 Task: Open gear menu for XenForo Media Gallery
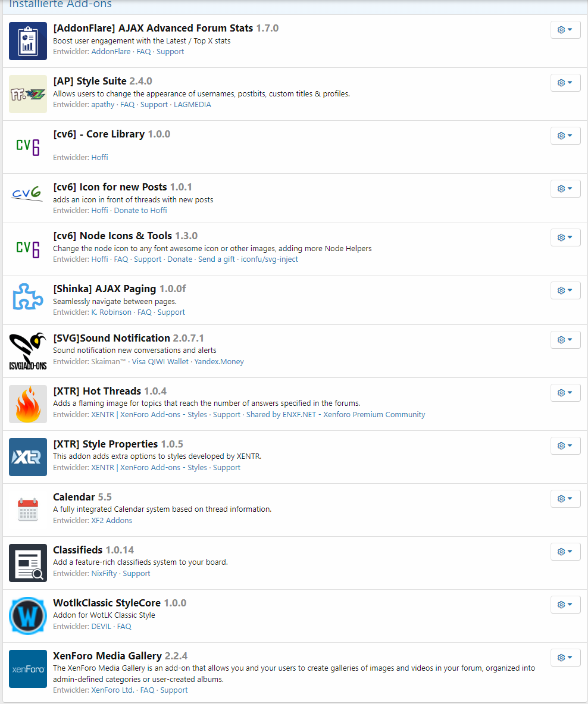(x=565, y=658)
